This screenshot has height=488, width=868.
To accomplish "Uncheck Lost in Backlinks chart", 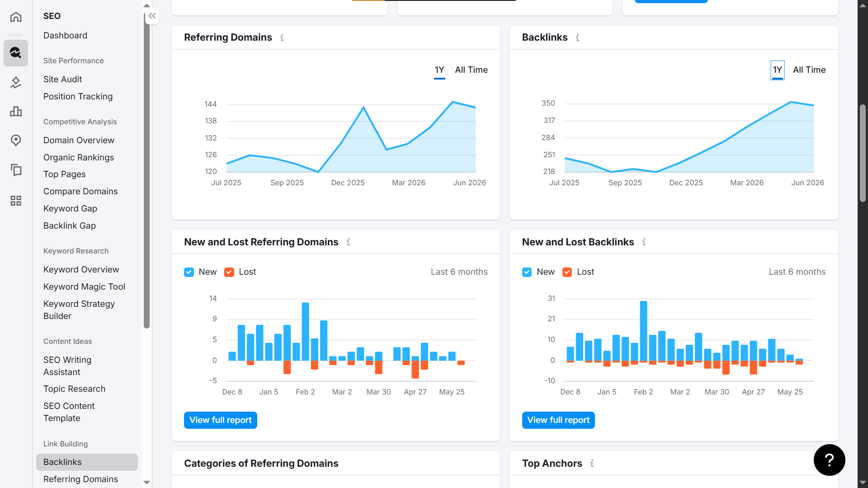I will 567,272.
